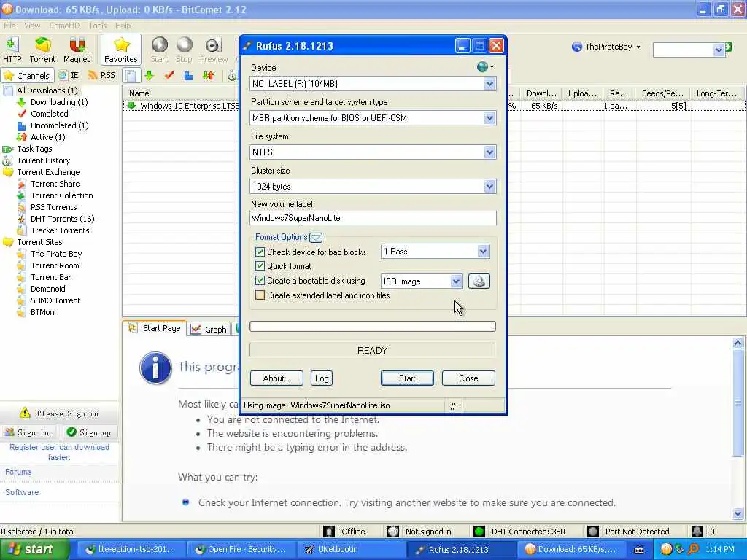The height and width of the screenshot is (560, 747).
Task: Switch to Open File - Security taskbar item
Action: 241,550
